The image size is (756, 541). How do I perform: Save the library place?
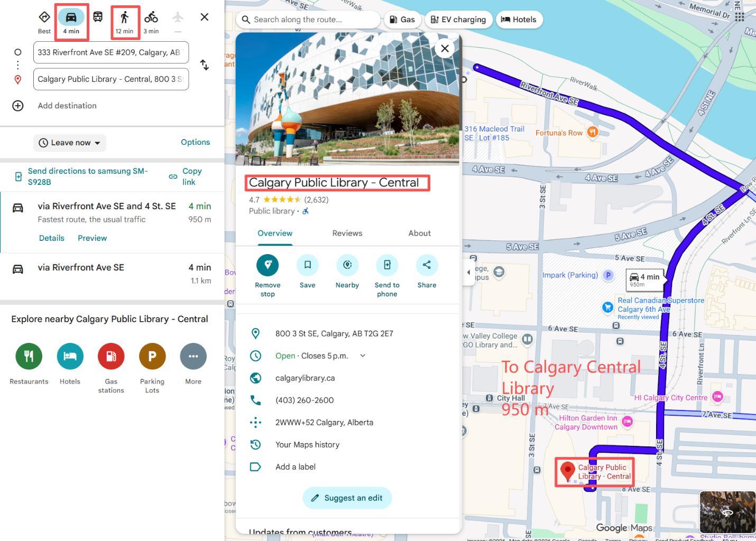308,272
